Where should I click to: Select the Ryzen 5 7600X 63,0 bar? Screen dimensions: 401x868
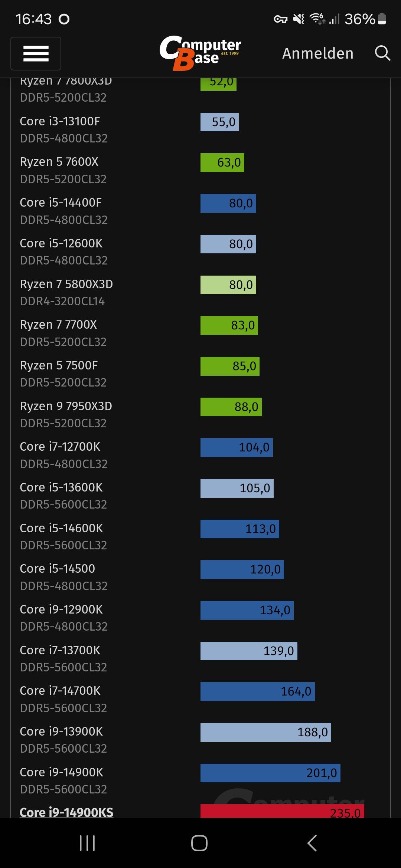point(222,162)
